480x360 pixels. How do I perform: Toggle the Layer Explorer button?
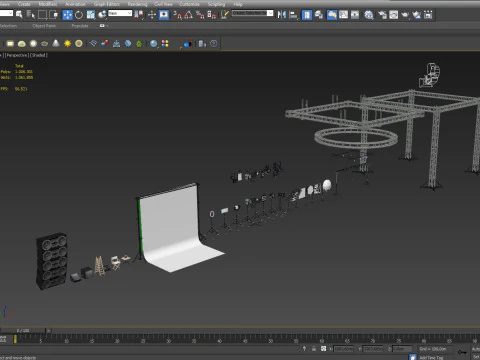pyautogui.click(x=319, y=15)
